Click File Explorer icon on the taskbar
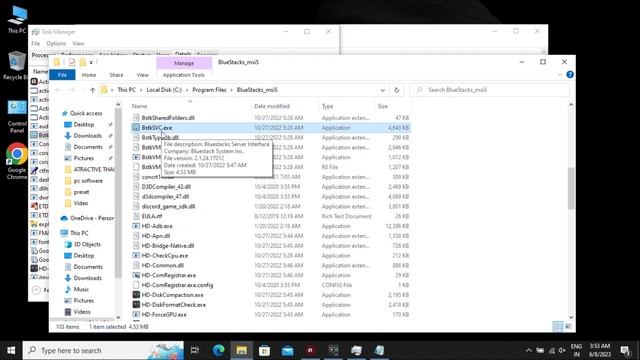Image resolution: width=640 pixels, height=360 pixels. click(241, 350)
